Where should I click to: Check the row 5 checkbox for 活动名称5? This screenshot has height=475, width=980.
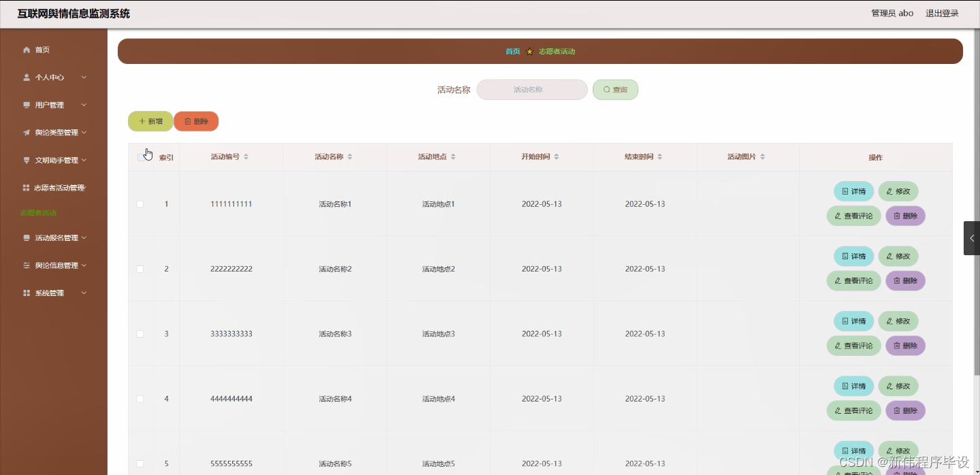coord(140,463)
